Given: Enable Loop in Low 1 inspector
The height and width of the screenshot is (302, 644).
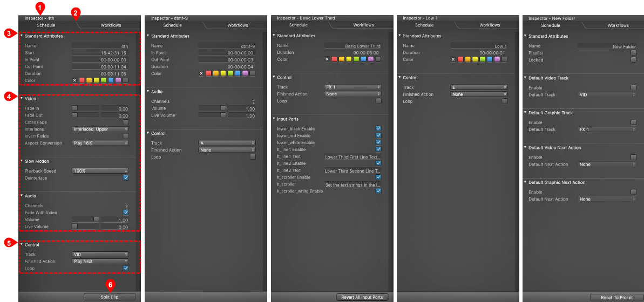Looking at the screenshot, I should 504,101.
